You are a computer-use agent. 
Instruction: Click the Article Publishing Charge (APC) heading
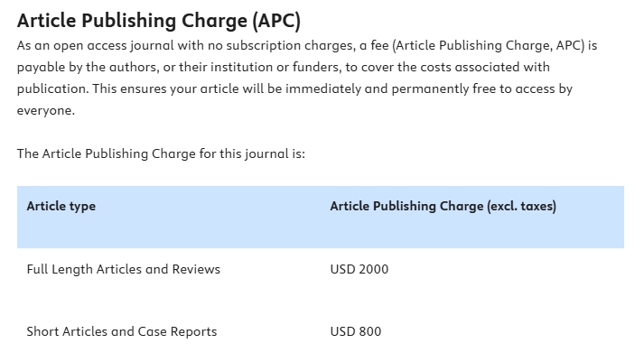pos(159,20)
